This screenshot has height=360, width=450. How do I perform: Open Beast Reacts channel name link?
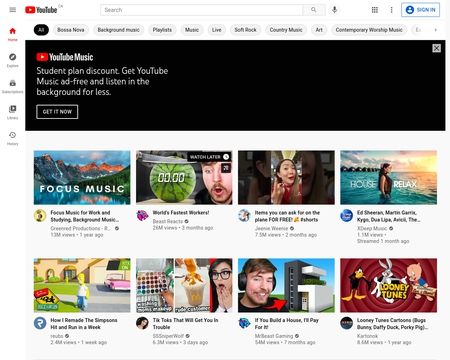coord(168,221)
